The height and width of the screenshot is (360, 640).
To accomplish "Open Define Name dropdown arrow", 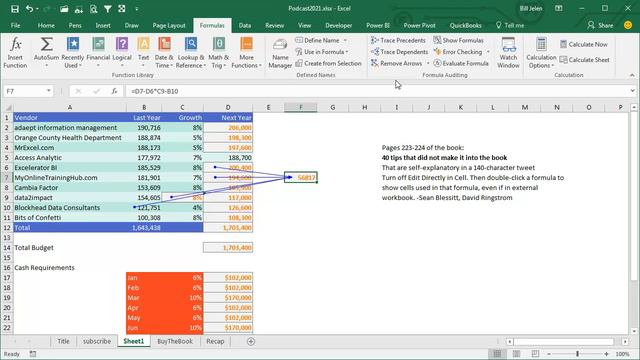I will pos(345,40).
